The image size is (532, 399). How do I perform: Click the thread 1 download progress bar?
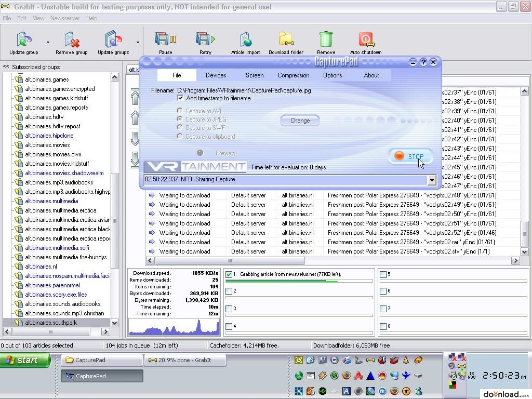click(299, 281)
